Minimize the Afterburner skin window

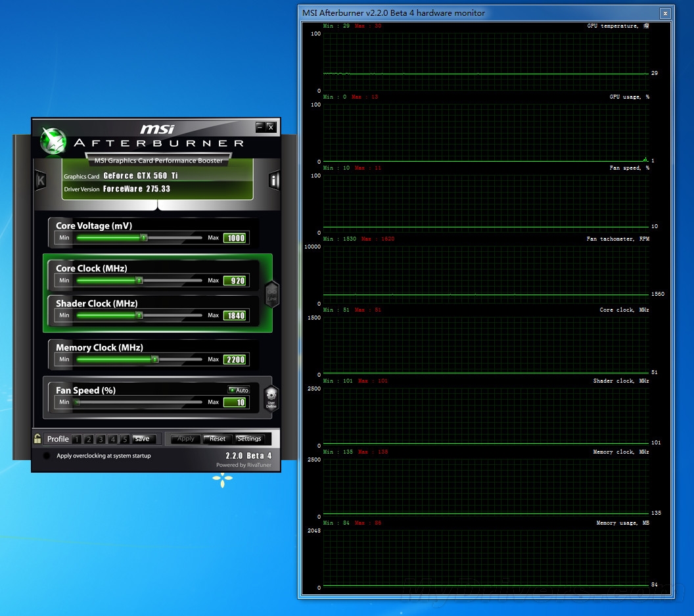click(260, 127)
